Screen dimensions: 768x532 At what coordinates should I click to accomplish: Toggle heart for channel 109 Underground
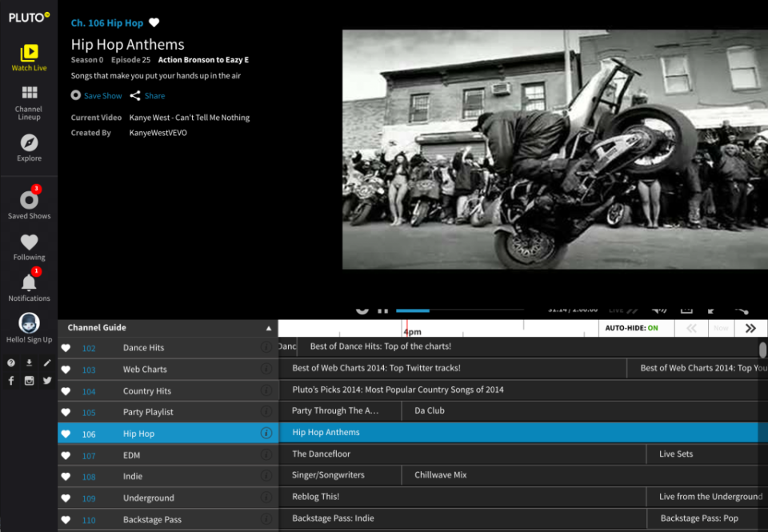tap(66, 498)
